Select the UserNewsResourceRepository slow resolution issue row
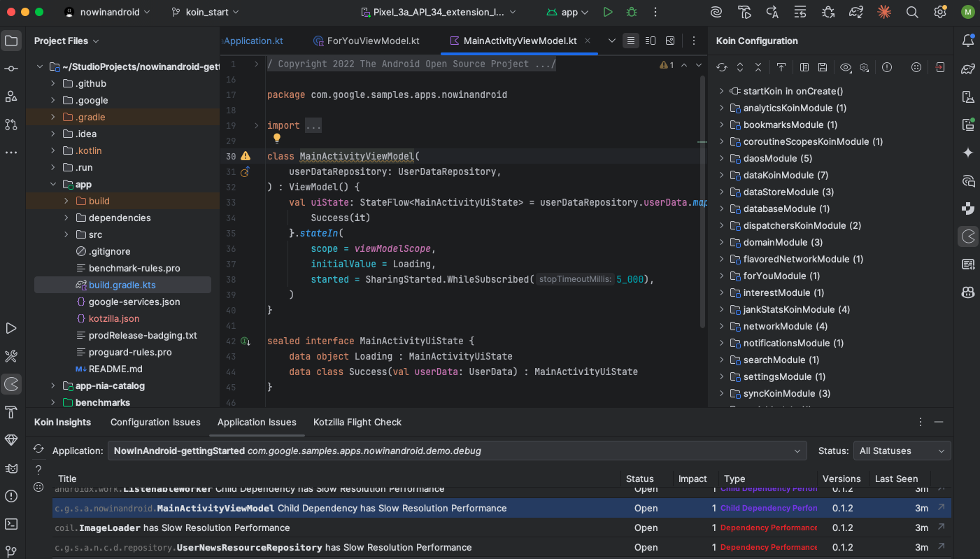This screenshot has width=980, height=559. point(502,547)
